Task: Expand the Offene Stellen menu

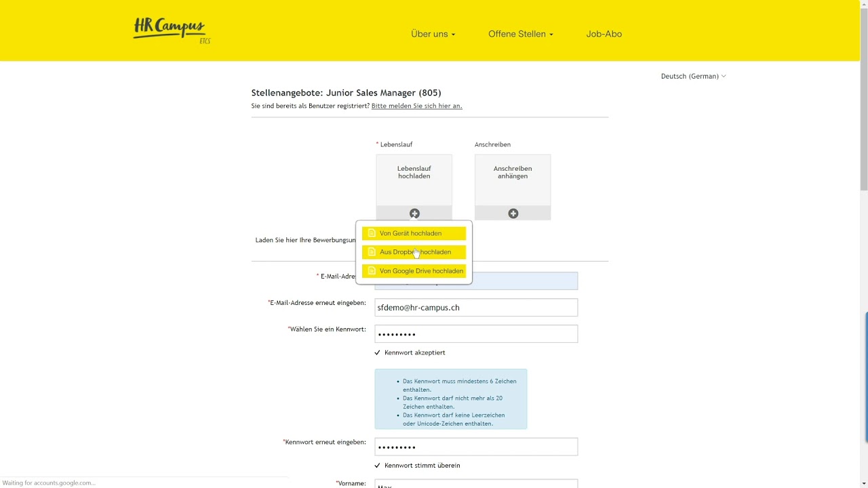Action: click(520, 34)
